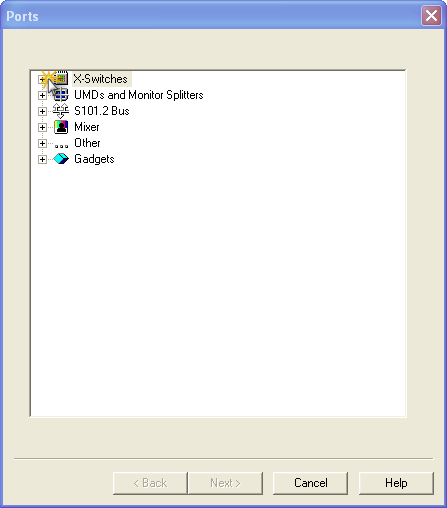Select UMDs and Monitor Splitters label
Screen dimensions: 447x508
[139, 95]
